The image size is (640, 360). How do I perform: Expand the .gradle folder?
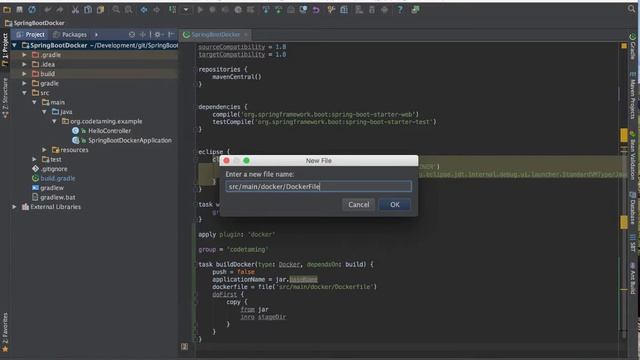click(x=24, y=55)
